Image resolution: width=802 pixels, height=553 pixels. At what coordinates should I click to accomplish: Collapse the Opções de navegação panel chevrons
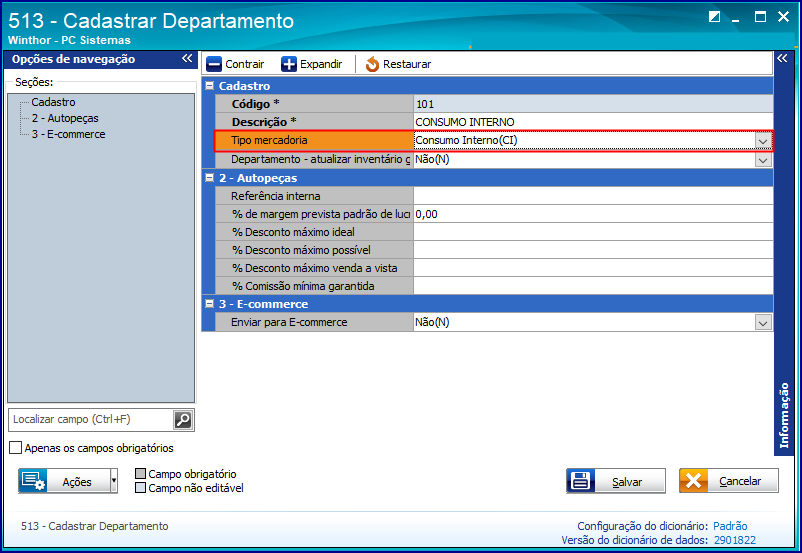187,59
